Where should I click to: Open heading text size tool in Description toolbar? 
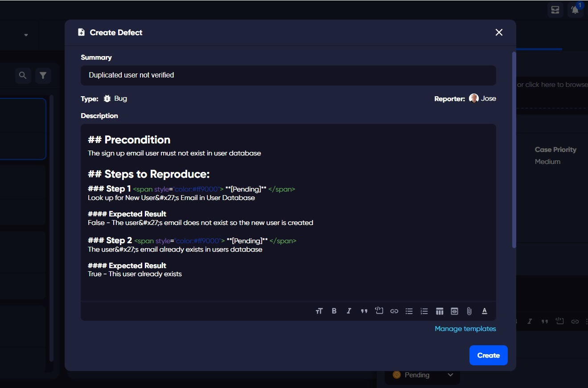coord(319,311)
